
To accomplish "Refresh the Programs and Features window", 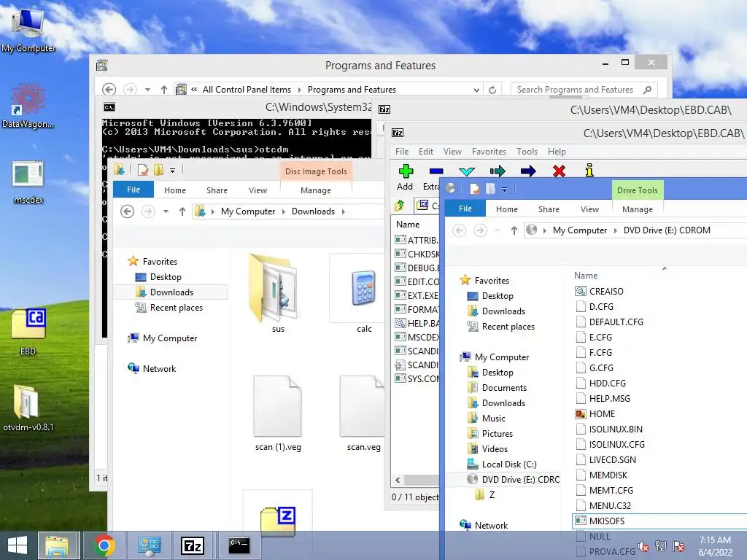I will coord(492,90).
